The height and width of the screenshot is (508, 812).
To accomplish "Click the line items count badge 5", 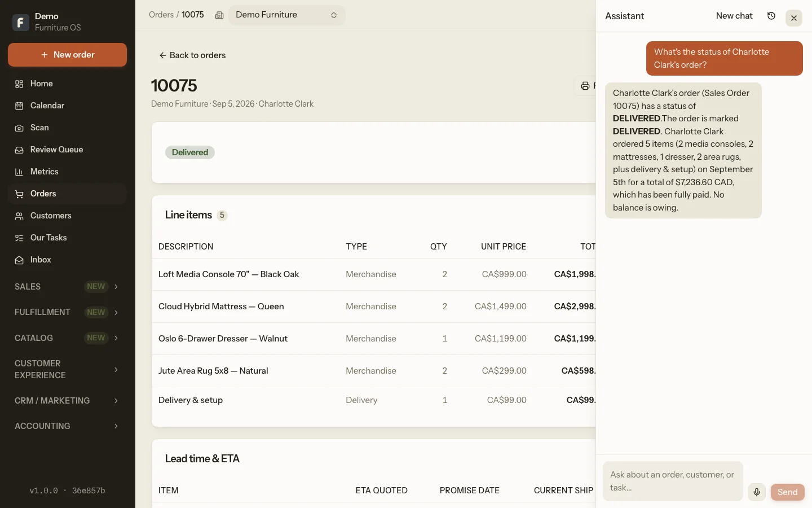I will [222, 215].
